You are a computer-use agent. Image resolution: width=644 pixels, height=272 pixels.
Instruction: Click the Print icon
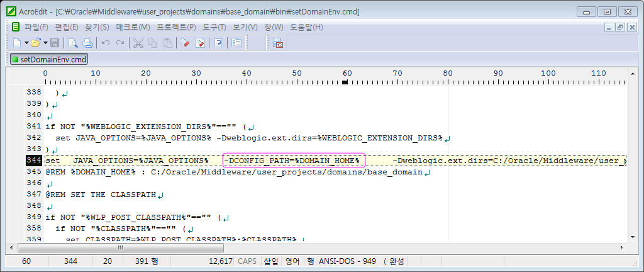[87, 43]
